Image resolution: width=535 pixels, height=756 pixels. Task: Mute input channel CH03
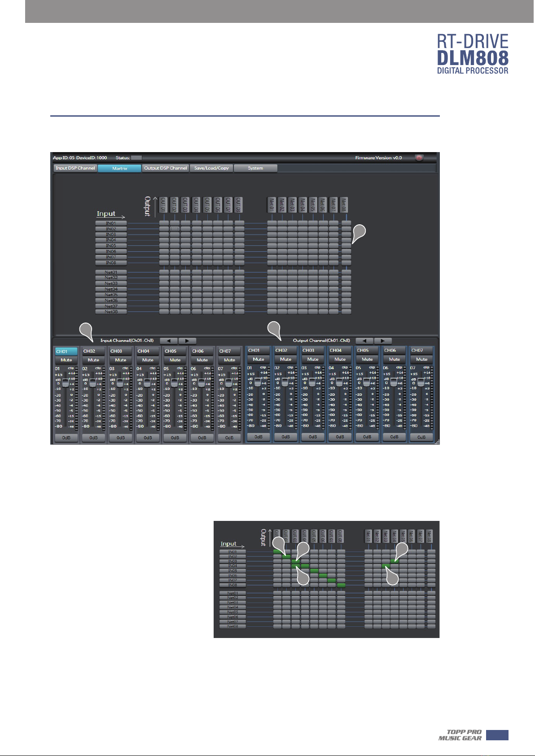coord(121,360)
